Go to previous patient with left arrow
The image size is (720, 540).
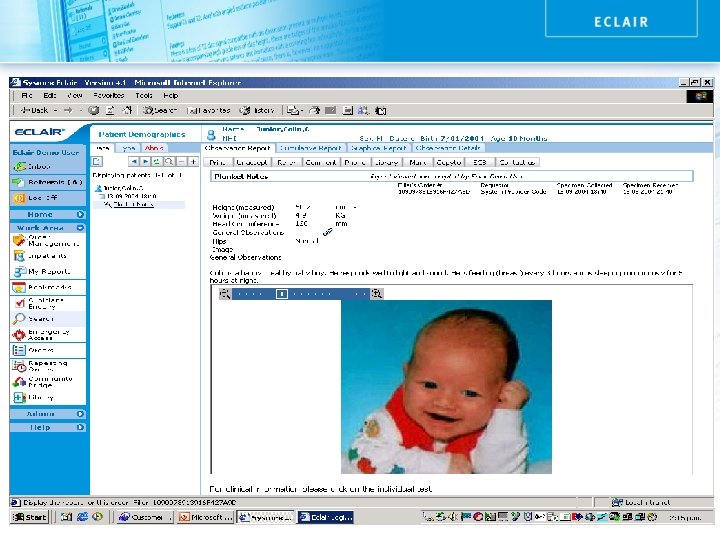pyautogui.click(x=133, y=162)
